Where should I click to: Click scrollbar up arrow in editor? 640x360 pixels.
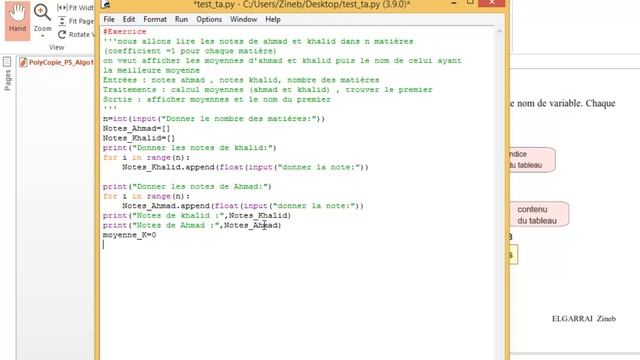500,31
